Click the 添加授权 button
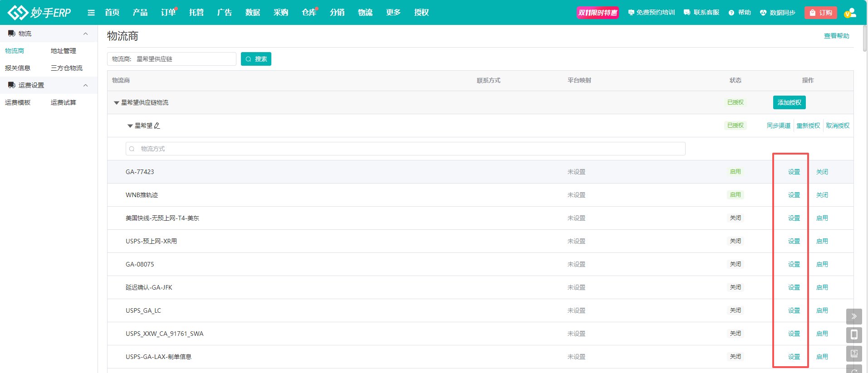 pos(789,102)
